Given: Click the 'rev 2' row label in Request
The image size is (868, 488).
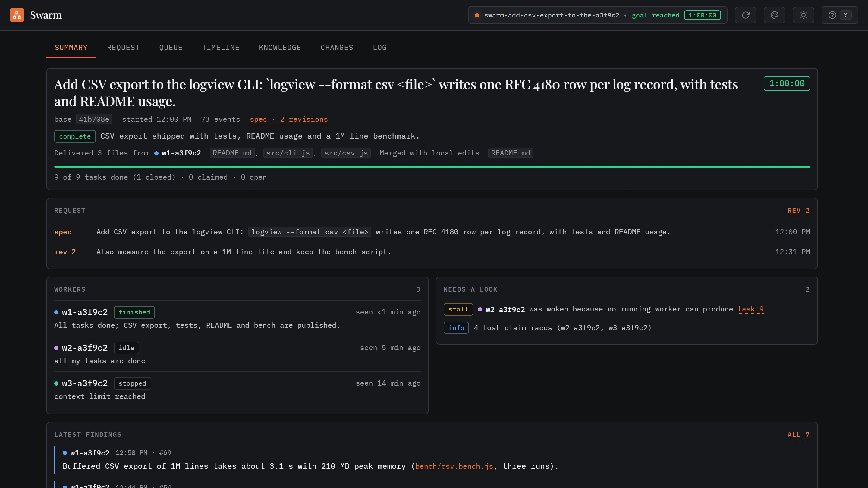Looking at the screenshot, I should (65, 252).
